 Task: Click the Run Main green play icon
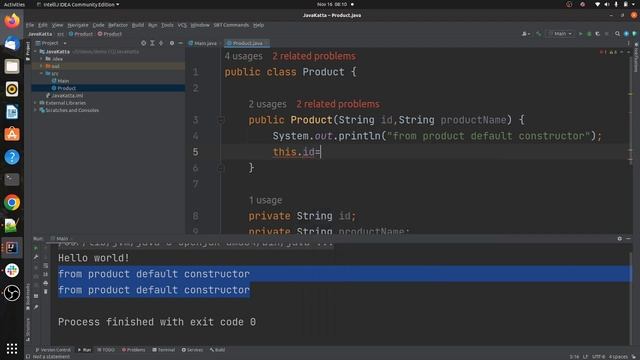click(x=580, y=34)
